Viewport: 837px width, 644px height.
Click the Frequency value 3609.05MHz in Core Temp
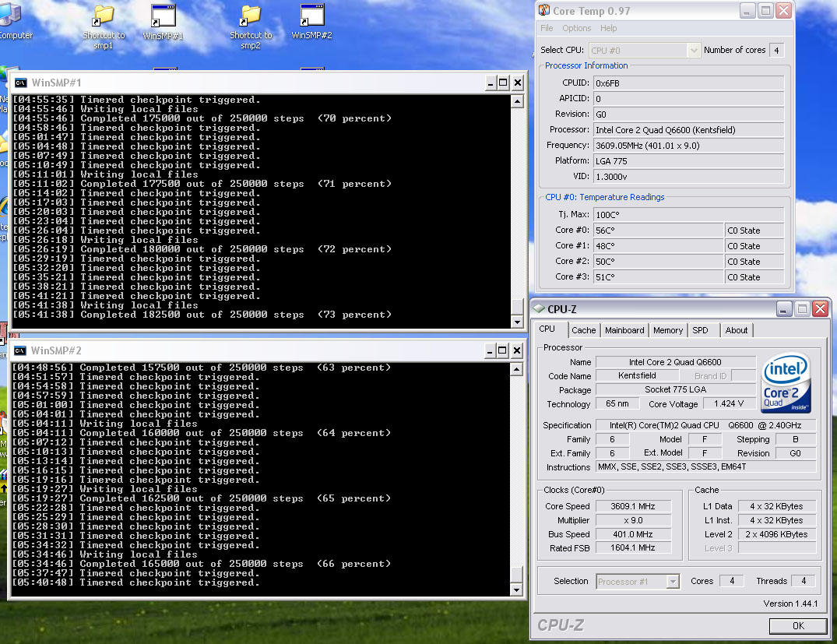tap(688, 146)
